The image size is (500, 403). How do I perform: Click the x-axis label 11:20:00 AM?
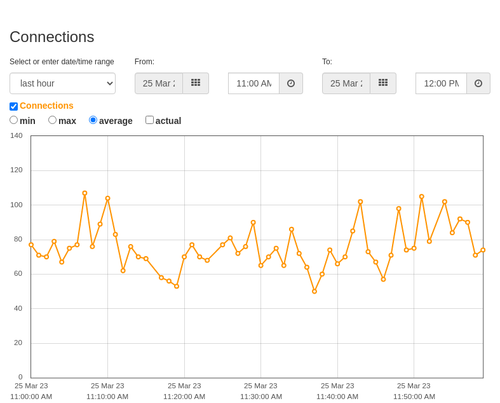tap(184, 397)
